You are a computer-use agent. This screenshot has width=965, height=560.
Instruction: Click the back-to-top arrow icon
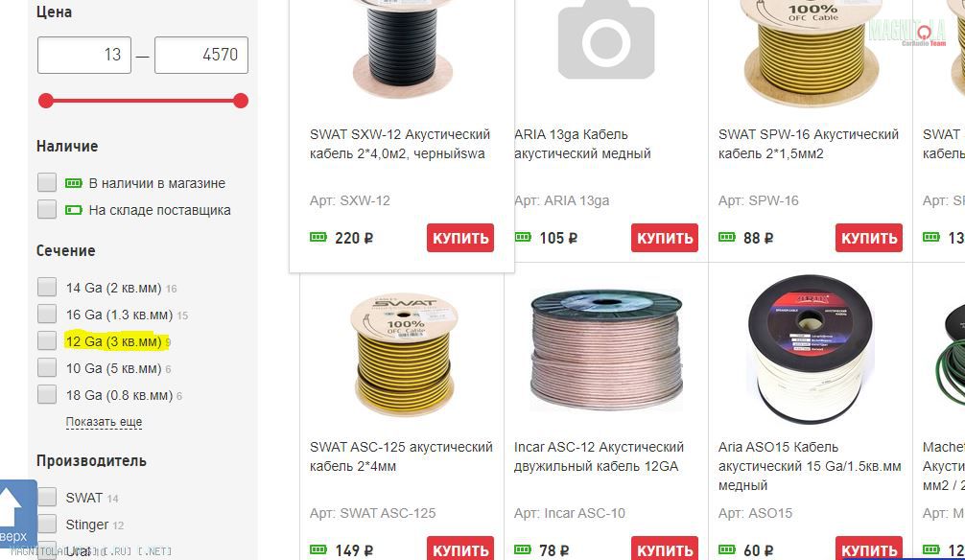tap(11, 506)
